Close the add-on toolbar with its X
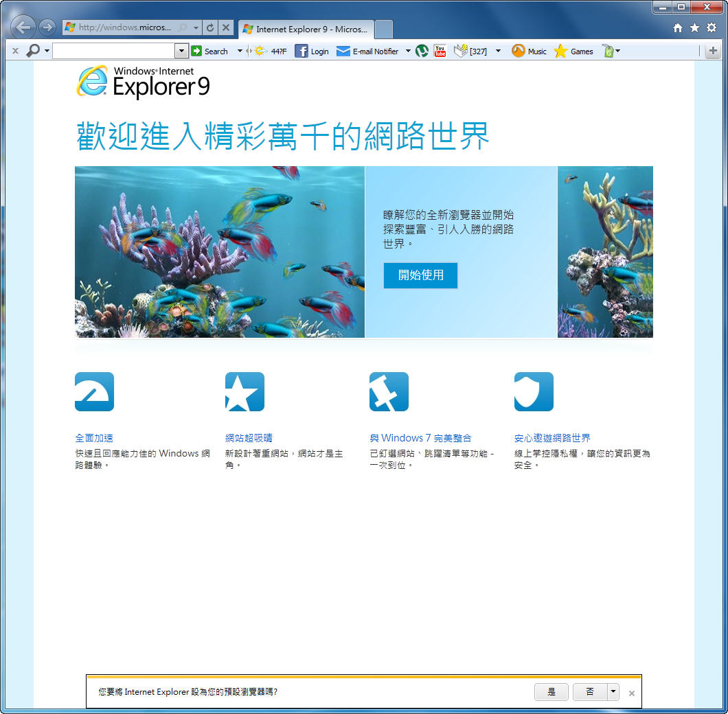Image resolution: width=728 pixels, height=714 pixels. point(15,51)
